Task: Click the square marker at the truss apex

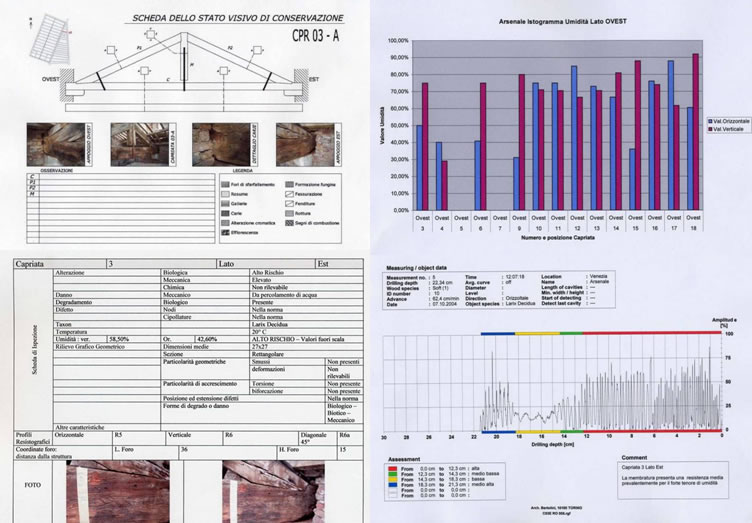Action: pos(151,34)
